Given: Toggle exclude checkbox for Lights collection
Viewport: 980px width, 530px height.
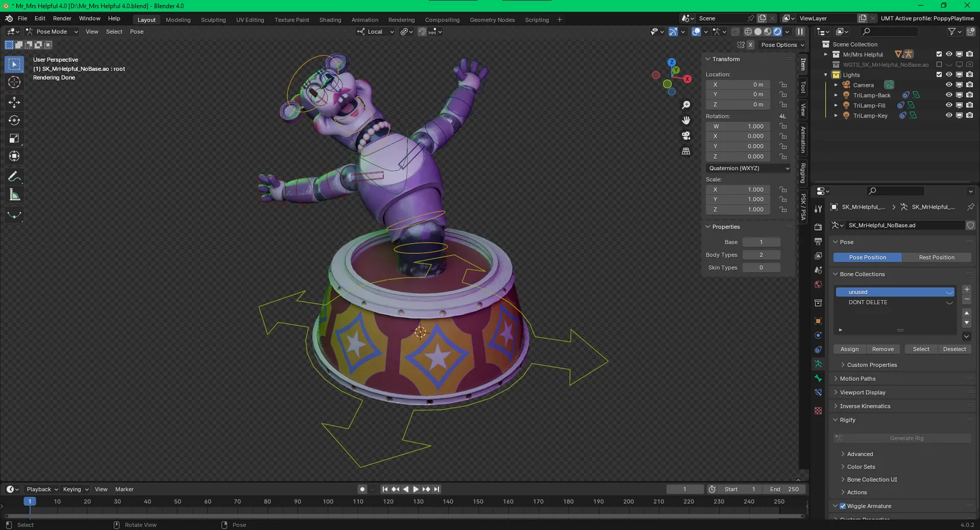Looking at the screenshot, I should coord(939,75).
